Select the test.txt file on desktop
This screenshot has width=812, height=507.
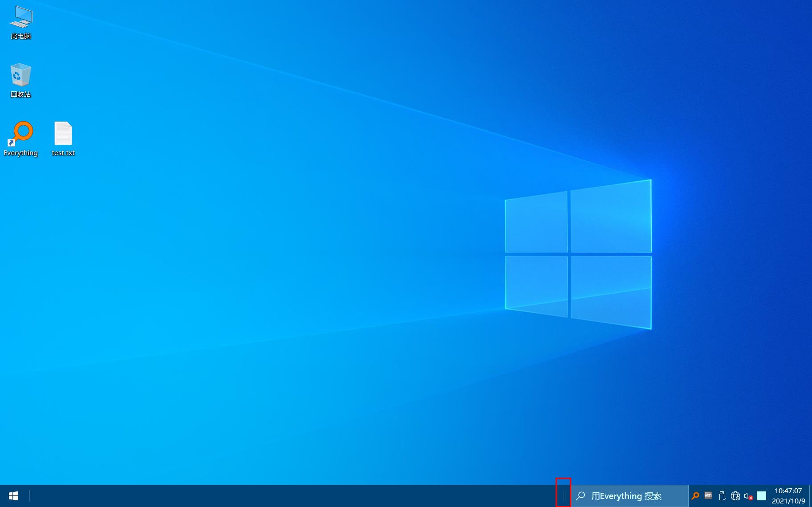point(63,139)
